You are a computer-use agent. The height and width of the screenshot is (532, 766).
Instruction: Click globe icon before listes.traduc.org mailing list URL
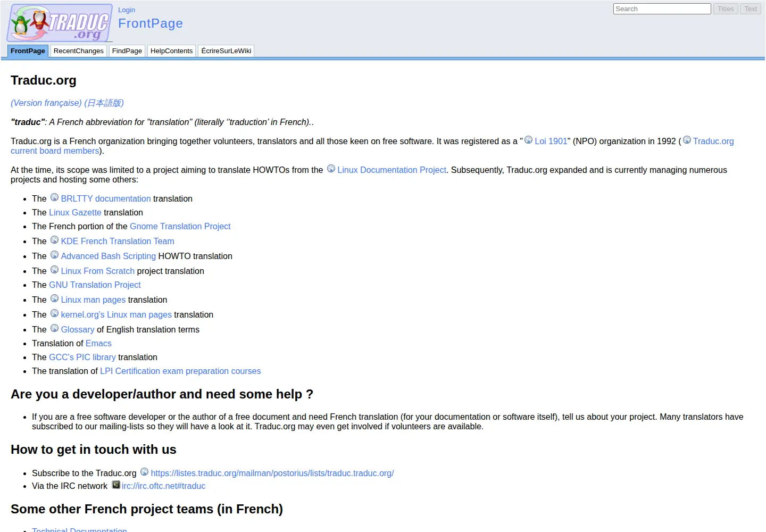click(x=144, y=472)
